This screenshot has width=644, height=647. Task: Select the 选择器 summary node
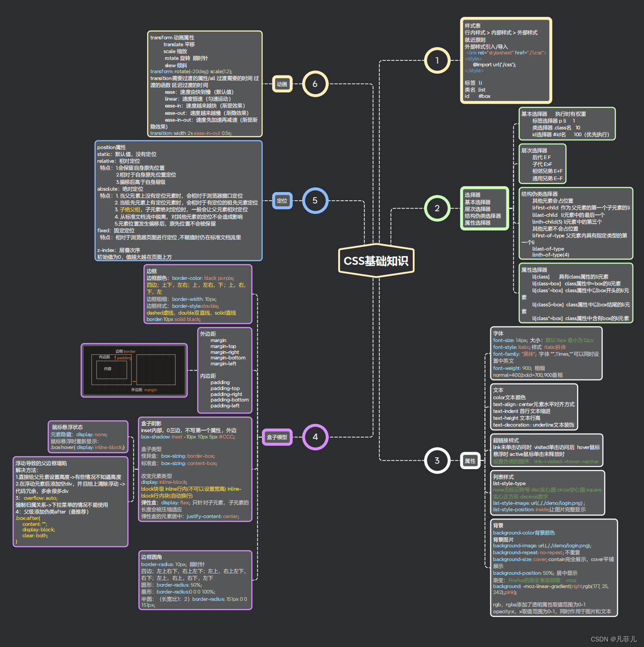tap(484, 209)
